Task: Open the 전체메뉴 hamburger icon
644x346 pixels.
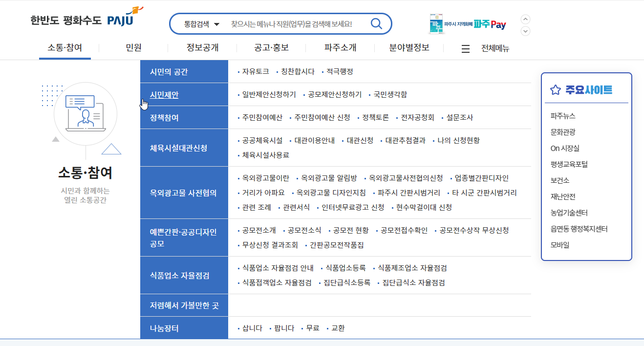Action: click(466, 49)
